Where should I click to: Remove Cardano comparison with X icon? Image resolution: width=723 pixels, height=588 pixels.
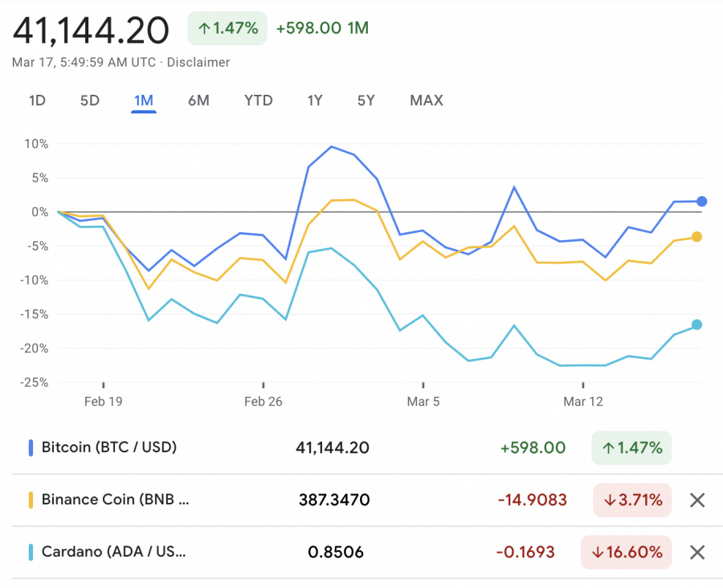point(697,552)
